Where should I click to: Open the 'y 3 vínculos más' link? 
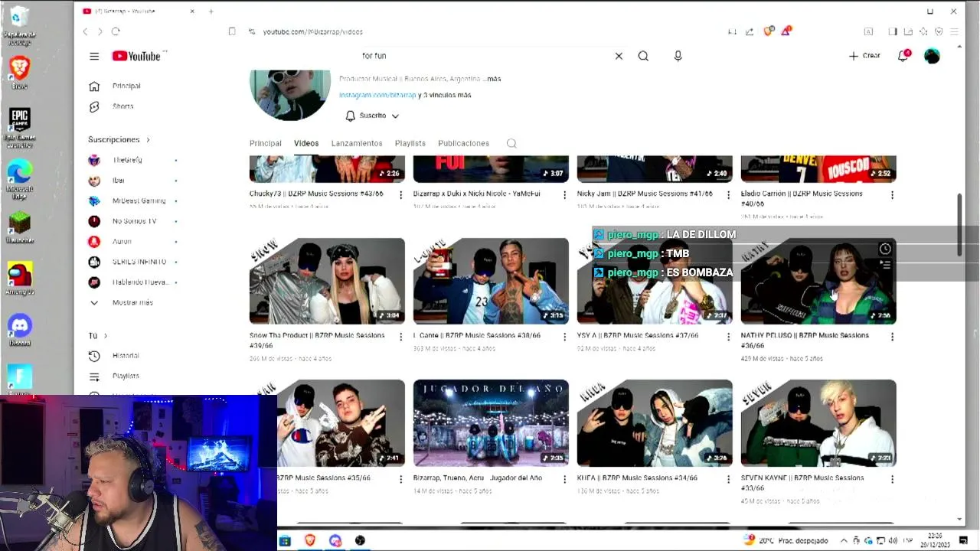tap(445, 95)
